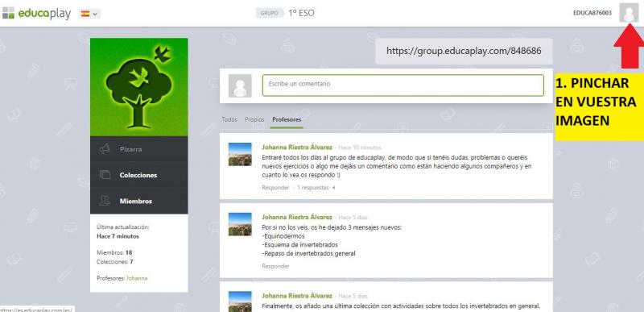Switch to the Todos tab
This screenshot has width=644, height=312.
pos(229,119)
